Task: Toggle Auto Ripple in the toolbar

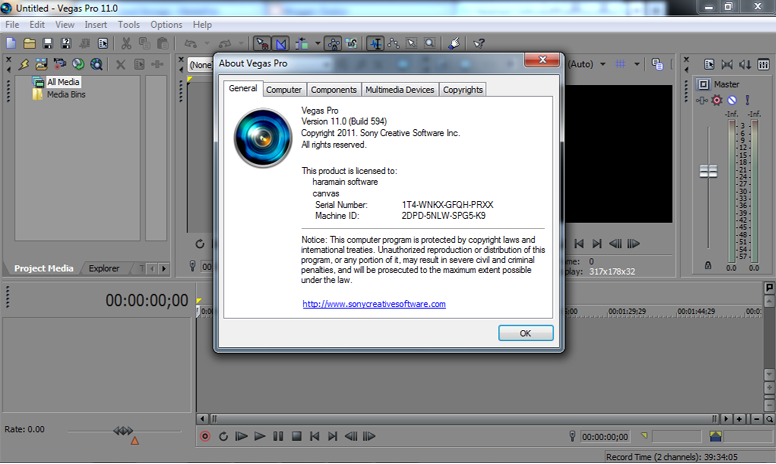Action: coord(302,44)
